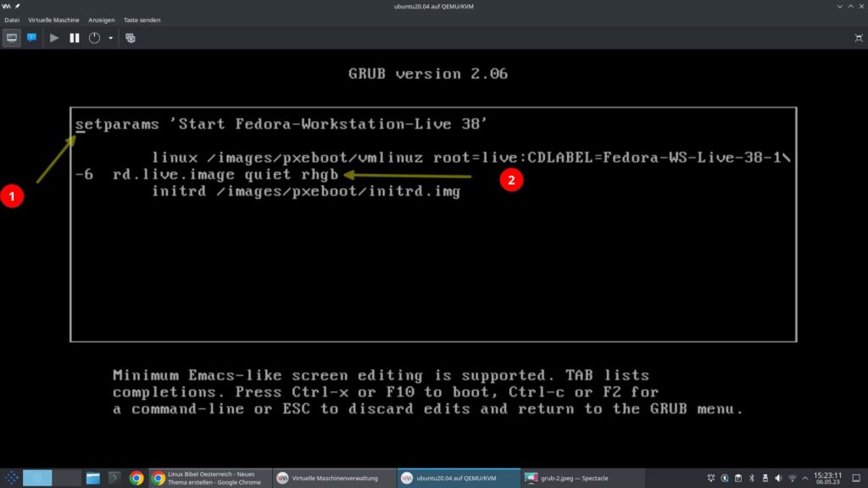Toggle the pin window icon in titlebar
The height and width of the screenshot is (488, 868).
[x=17, y=6]
